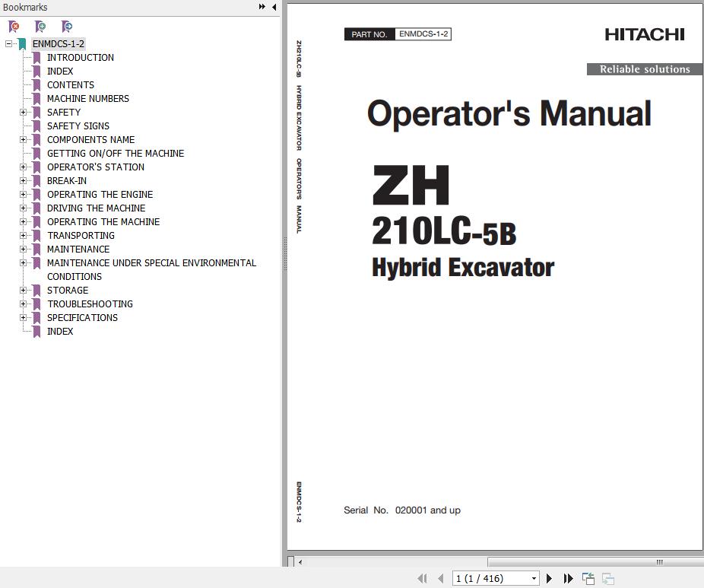Select the SAFETY bookmark

[64, 113]
